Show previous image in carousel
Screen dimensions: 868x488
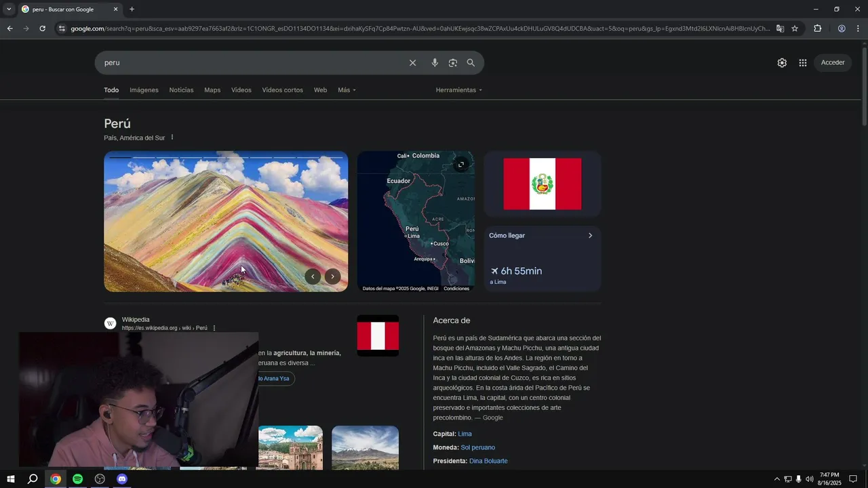(x=313, y=276)
